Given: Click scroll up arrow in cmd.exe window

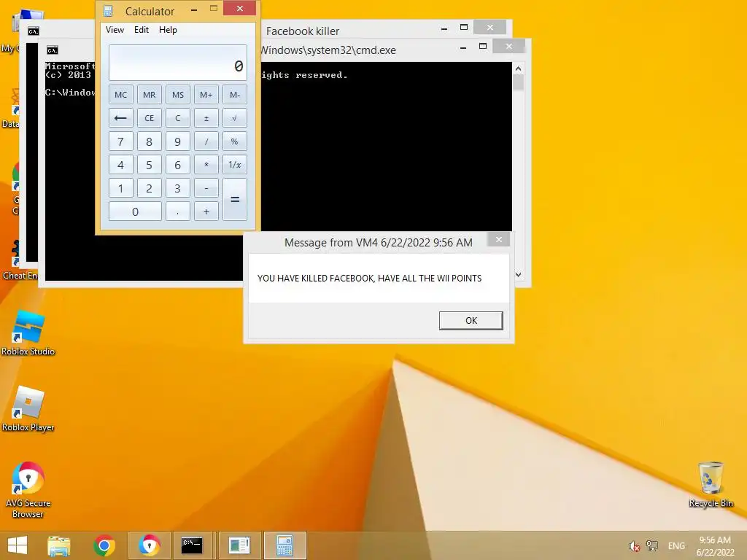Looking at the screenshot, I should click(519, 69).
